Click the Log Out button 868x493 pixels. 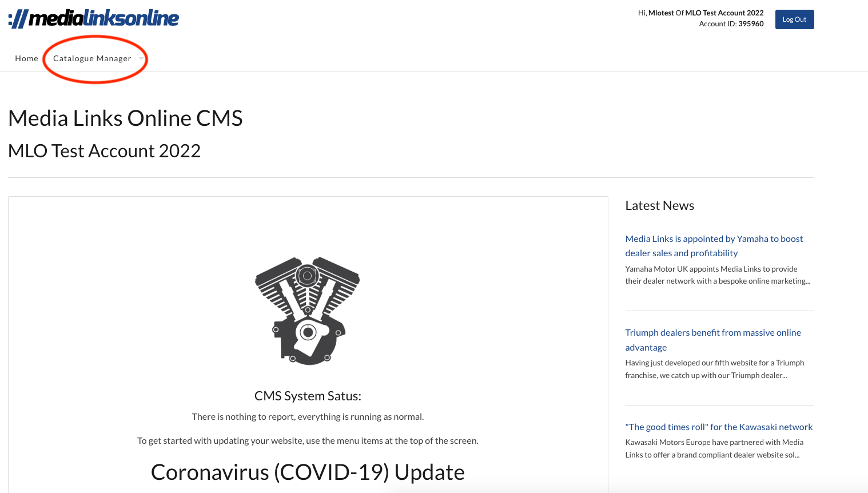coord(794,19)
